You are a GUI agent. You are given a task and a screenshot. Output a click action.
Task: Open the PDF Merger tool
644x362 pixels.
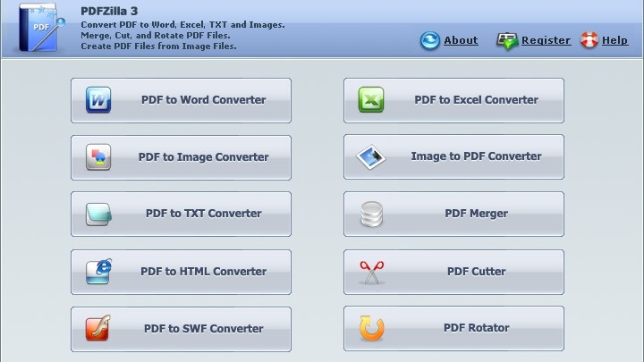[x=453, y=214]
